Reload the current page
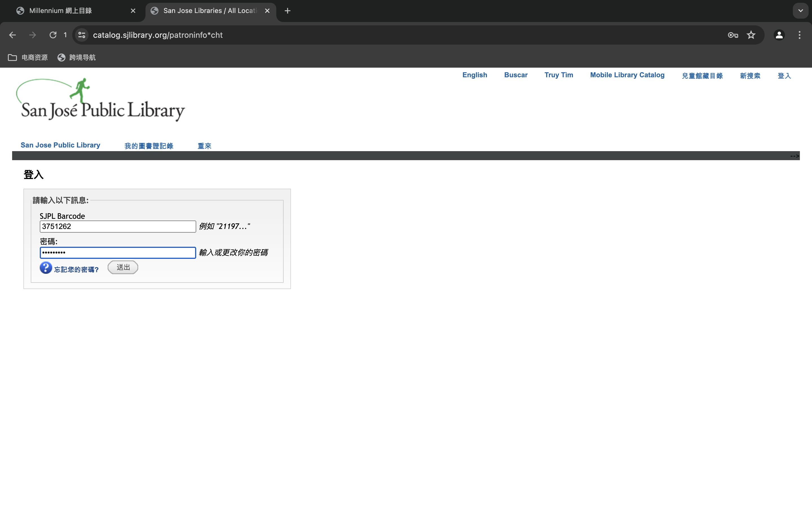The width and height of the screenshot is (812, 507). tap(53, 35)
